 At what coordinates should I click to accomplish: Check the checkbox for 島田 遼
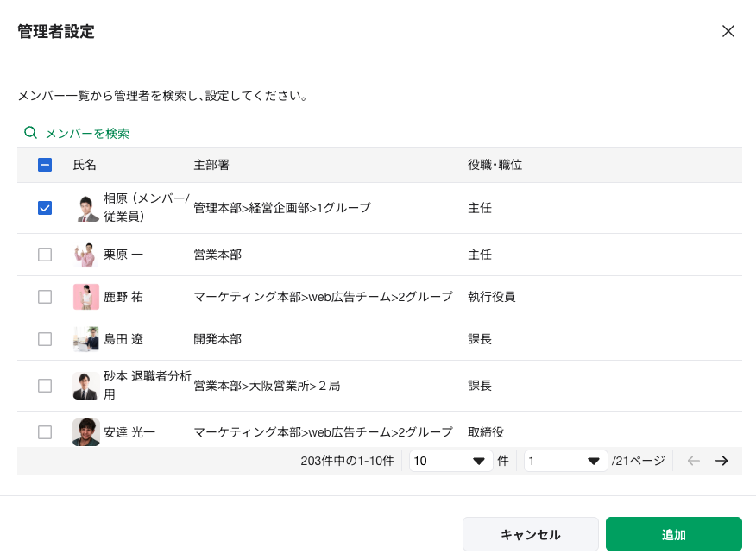44,338
